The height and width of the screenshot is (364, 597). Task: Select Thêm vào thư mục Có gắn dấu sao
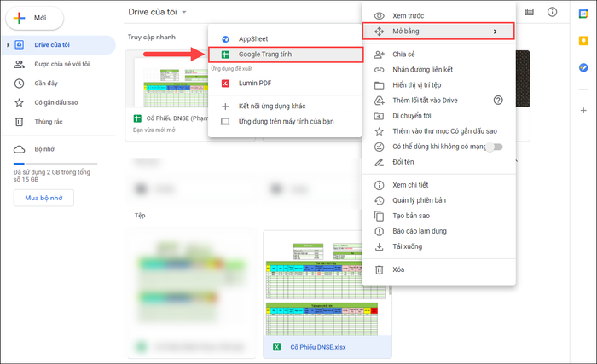438,131
